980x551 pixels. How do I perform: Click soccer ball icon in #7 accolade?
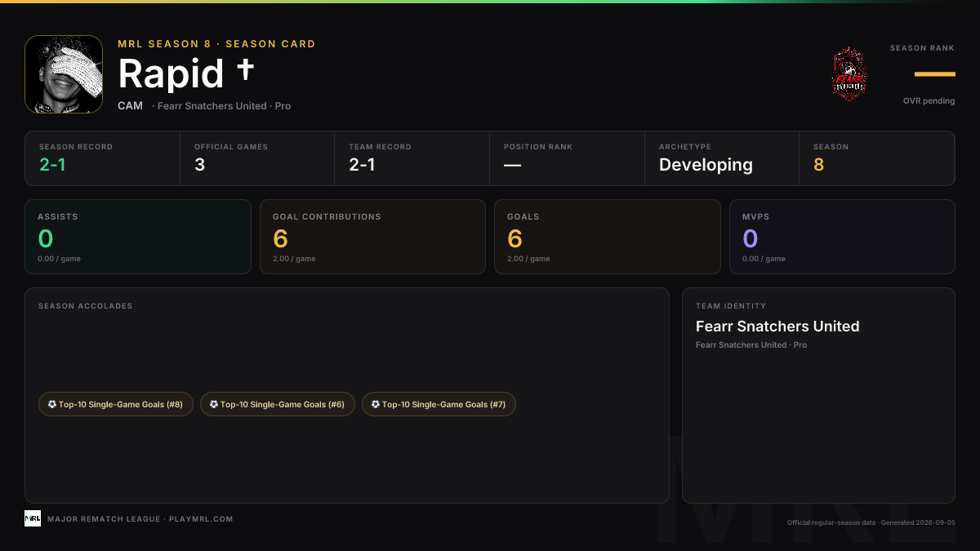tap(376, 404)
